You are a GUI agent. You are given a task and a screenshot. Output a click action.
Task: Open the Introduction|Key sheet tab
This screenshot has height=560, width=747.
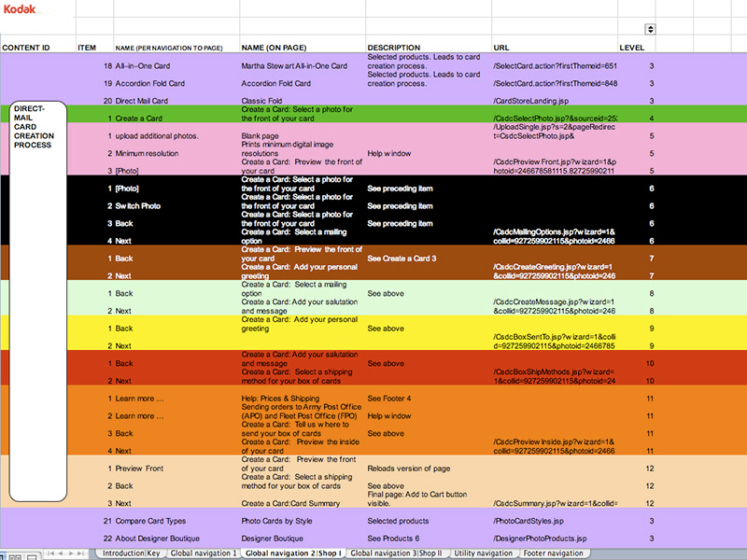131,553
